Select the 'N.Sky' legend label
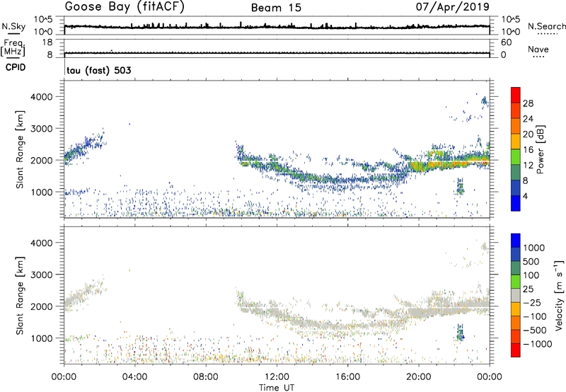This screenshot has width=566, height=392. pyautogui.click(x=13, y=26)
